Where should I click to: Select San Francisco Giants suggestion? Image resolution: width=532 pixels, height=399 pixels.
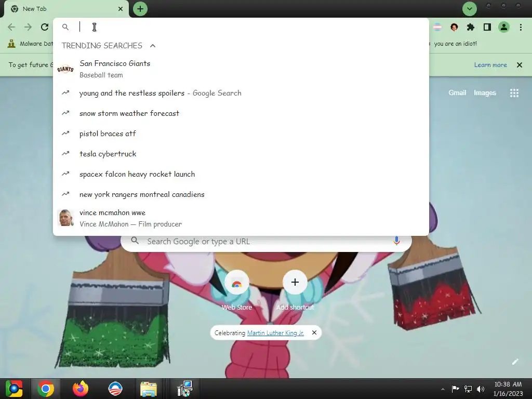pyautogui.click(x=241, y=69)
